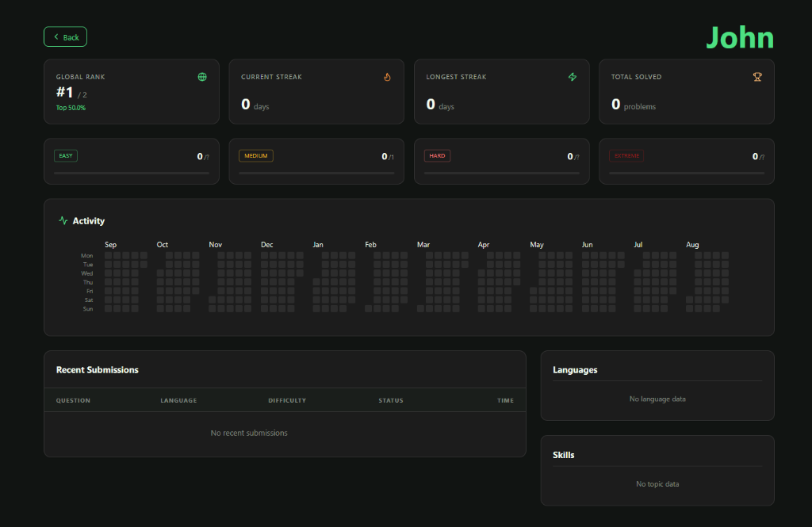Image resolution: width=812 pixels, height=527 pixels.
Task: Click the #1 global rank value
Action: (65, 92)
